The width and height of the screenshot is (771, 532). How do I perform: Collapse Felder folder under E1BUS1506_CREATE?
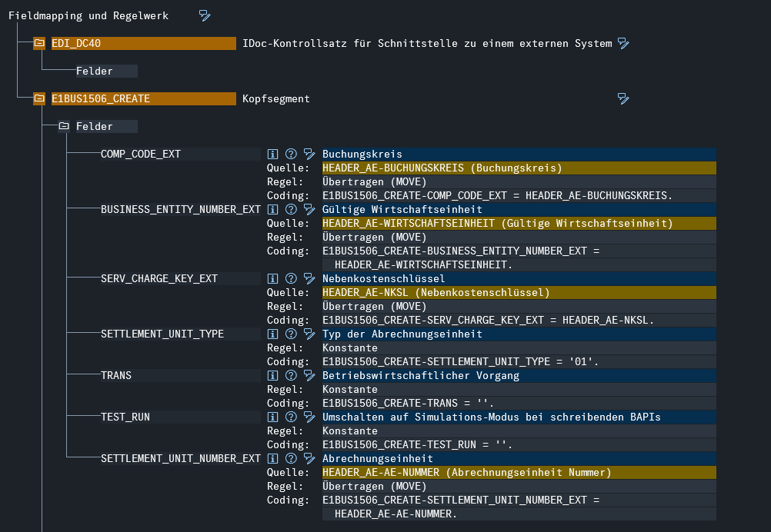[64, 126]
